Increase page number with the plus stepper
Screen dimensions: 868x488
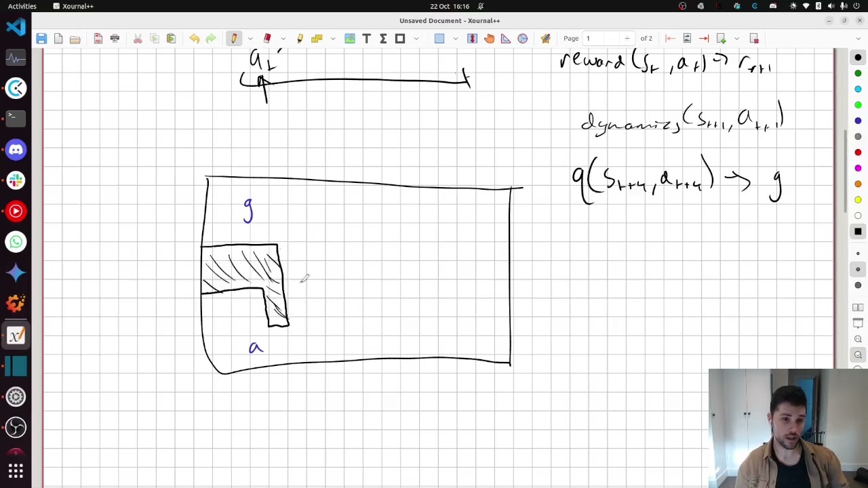627,39
